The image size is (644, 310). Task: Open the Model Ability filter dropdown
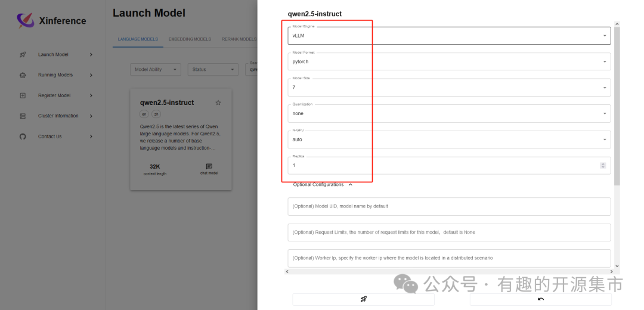tap(155, 69)
